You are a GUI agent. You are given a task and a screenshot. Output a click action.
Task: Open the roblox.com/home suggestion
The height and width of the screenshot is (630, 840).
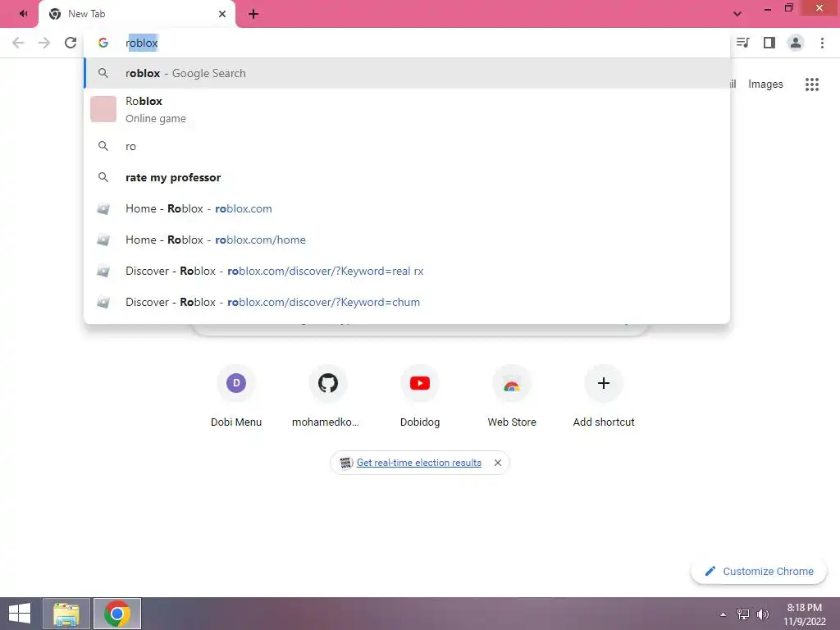pos(407,240)
